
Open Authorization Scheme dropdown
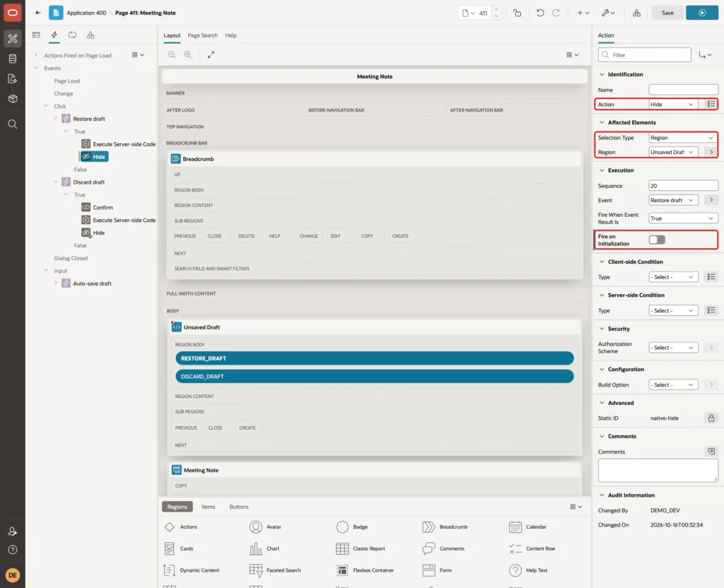[x=673, y=348]
